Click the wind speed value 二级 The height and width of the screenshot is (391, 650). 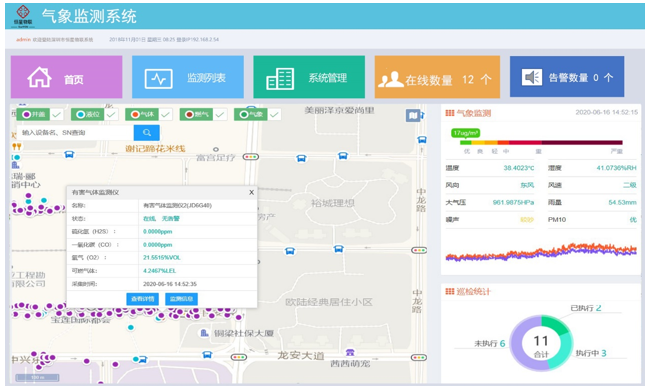pyautogui.click(x=630, y=185)
